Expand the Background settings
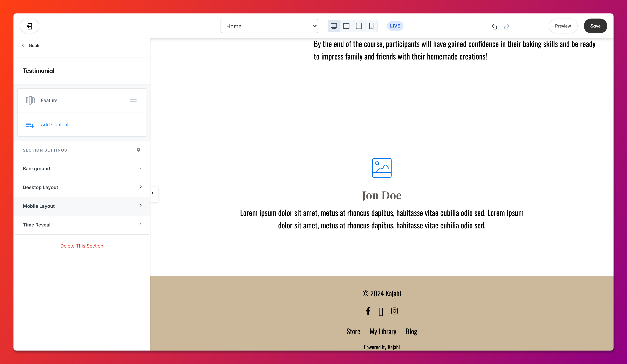This screenshot has width=627, height=364. [x=82, y=169]
